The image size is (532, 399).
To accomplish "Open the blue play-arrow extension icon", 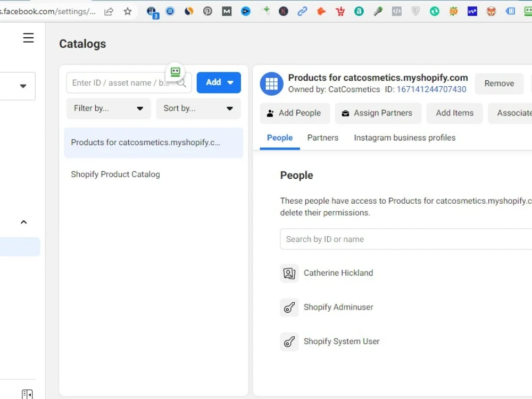I will (246, 12).
